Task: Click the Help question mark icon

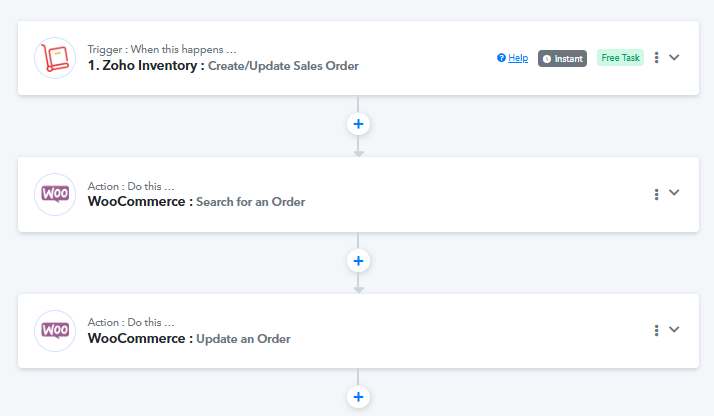Action: [501, 58]
